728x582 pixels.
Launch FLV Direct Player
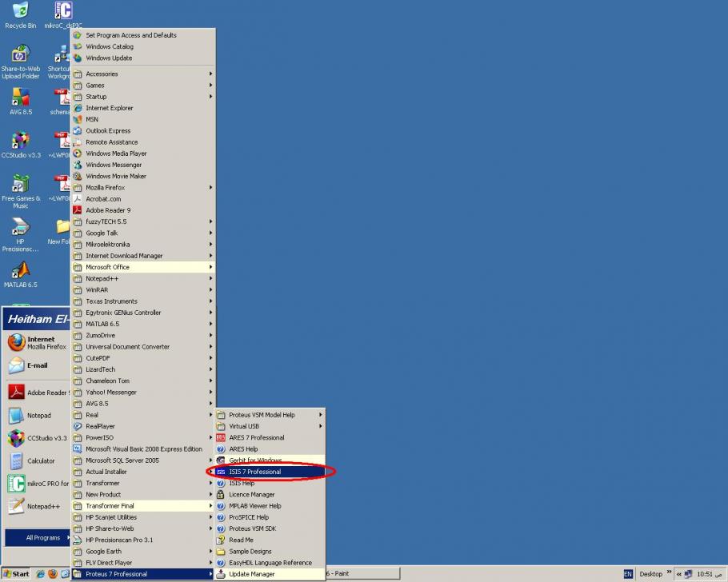click(x=143, y=563)
